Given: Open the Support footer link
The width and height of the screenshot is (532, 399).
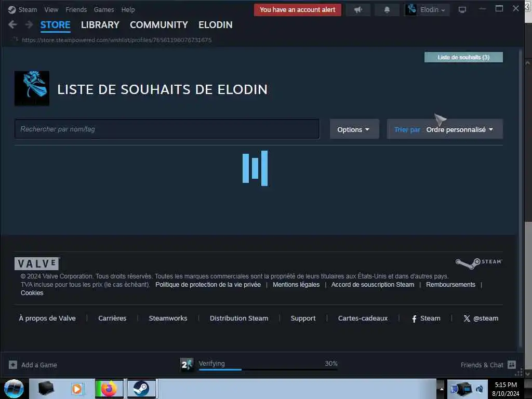Looking at the screenshot, I should click(303, 318).
